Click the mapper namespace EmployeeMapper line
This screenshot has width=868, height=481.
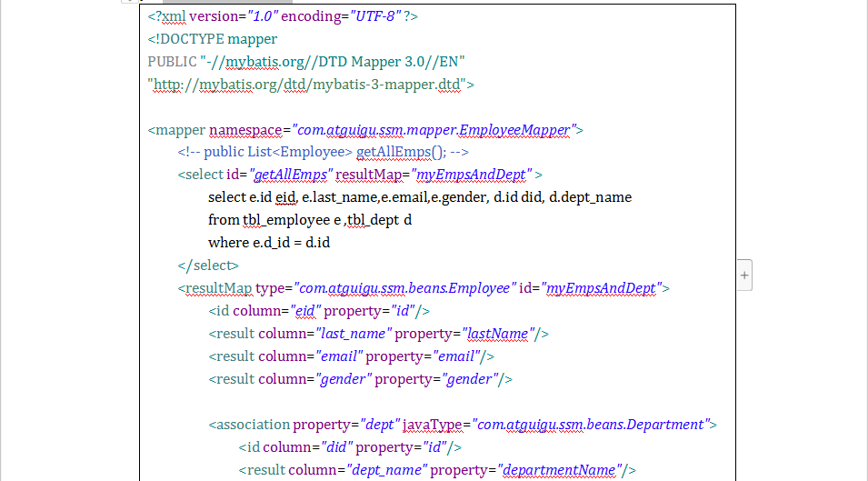click(365, 130)
